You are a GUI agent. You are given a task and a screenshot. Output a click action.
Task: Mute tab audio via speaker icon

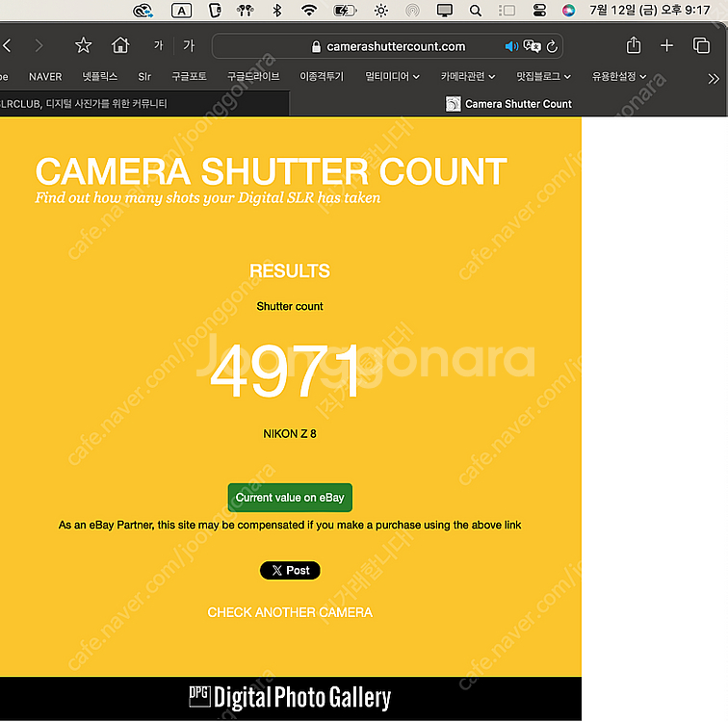(511, 46)
